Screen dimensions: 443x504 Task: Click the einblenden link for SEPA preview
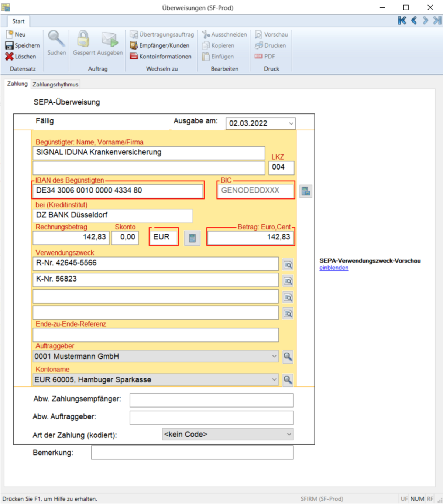334,268
